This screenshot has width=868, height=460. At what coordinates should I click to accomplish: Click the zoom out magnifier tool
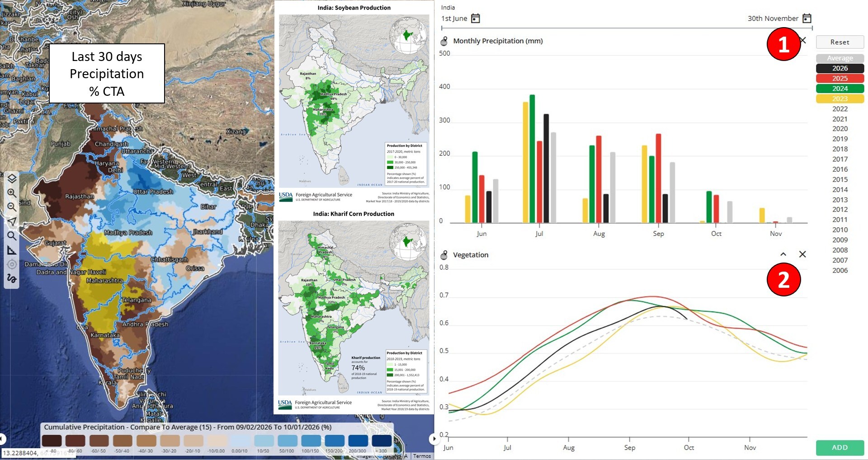(x=12, y=207)
